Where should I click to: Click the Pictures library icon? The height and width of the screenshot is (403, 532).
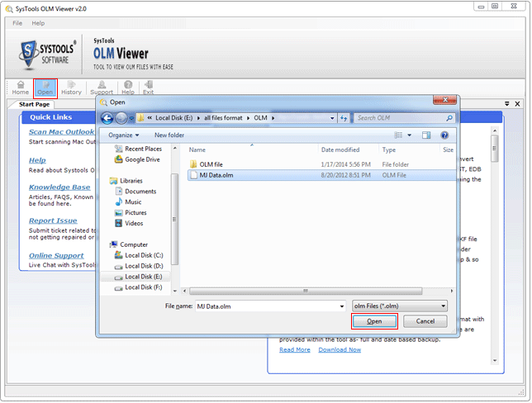[x=118, y=213]
